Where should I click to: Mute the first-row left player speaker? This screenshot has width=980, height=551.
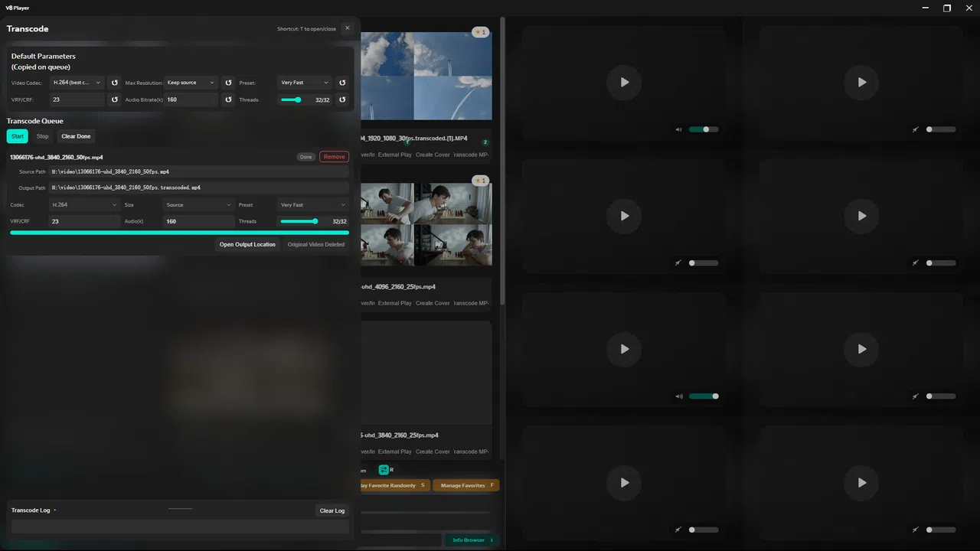point(678,129)
